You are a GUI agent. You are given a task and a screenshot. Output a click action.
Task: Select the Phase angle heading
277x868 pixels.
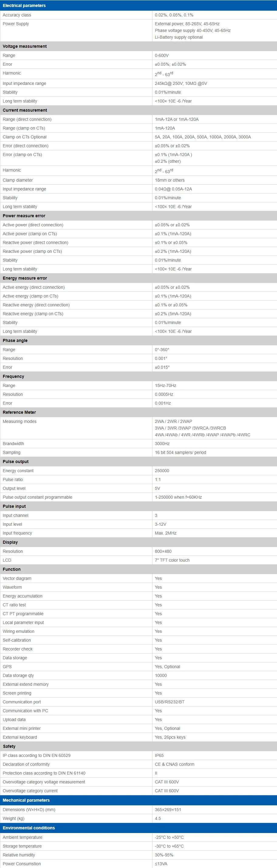pos(15,341)
